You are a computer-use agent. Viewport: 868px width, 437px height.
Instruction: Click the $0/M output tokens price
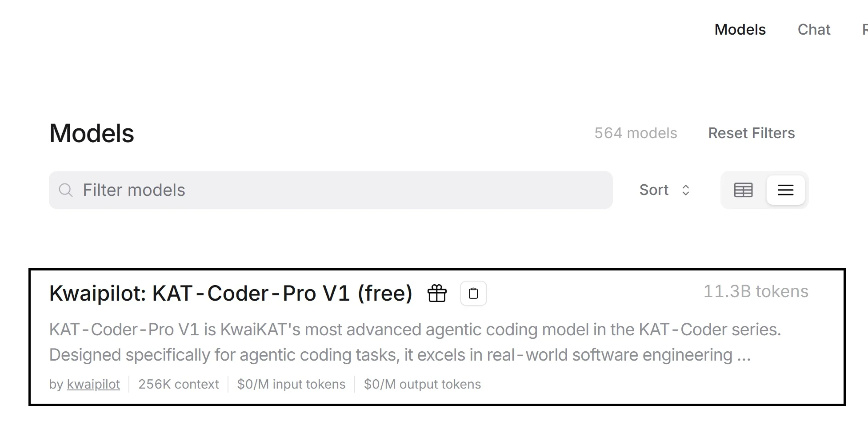[x=422, y=384]
